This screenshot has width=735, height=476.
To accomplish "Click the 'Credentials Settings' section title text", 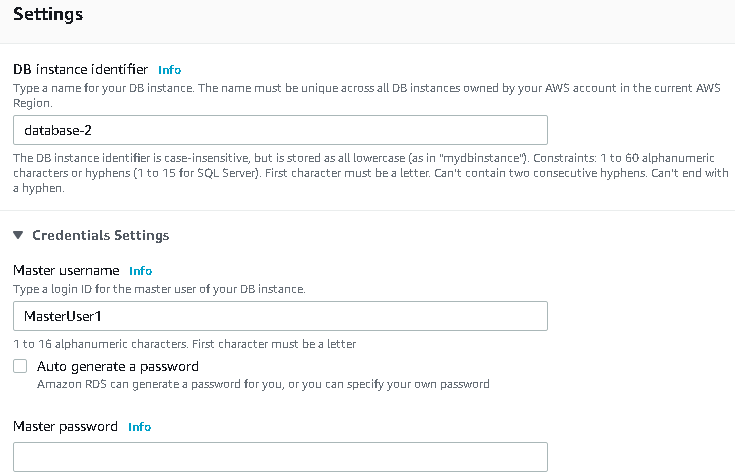I will [100, 236].
